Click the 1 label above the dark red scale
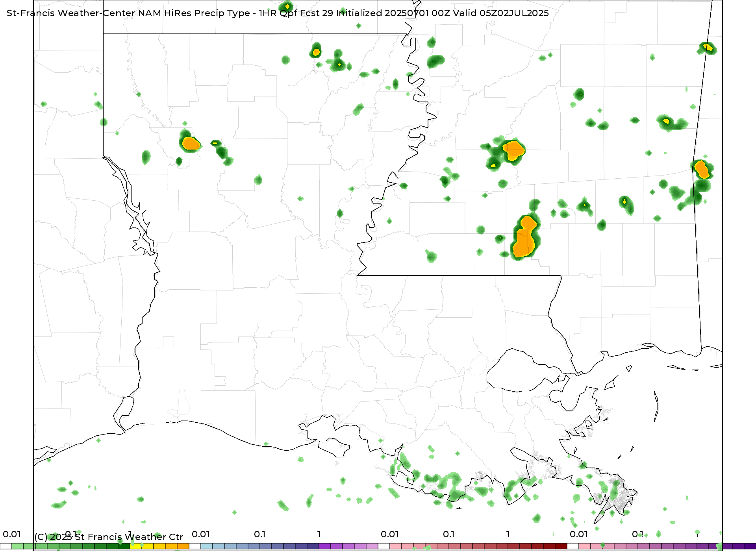Viewport: 756px width, 551px height. [508, 534]
